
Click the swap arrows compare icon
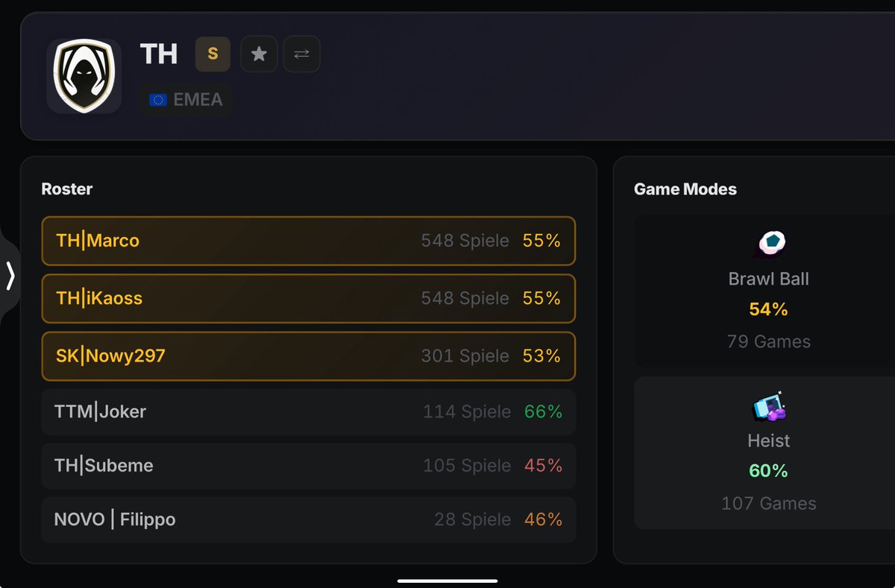tap(302, 54)
